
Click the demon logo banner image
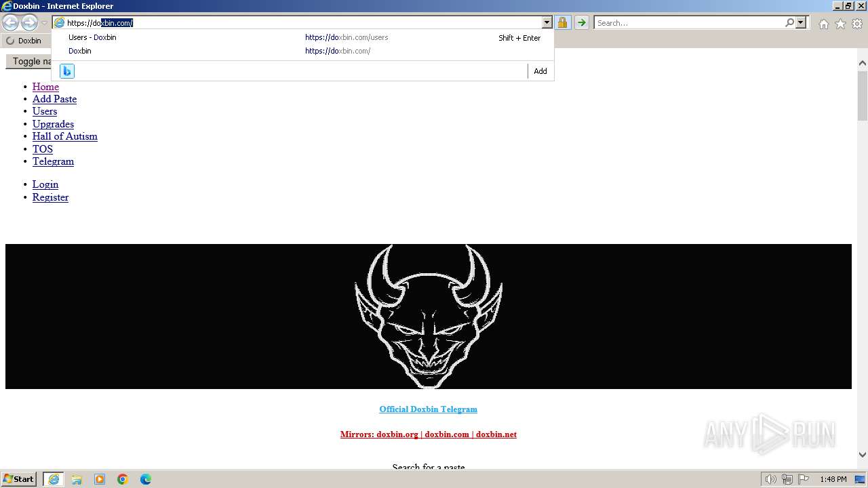429,317
